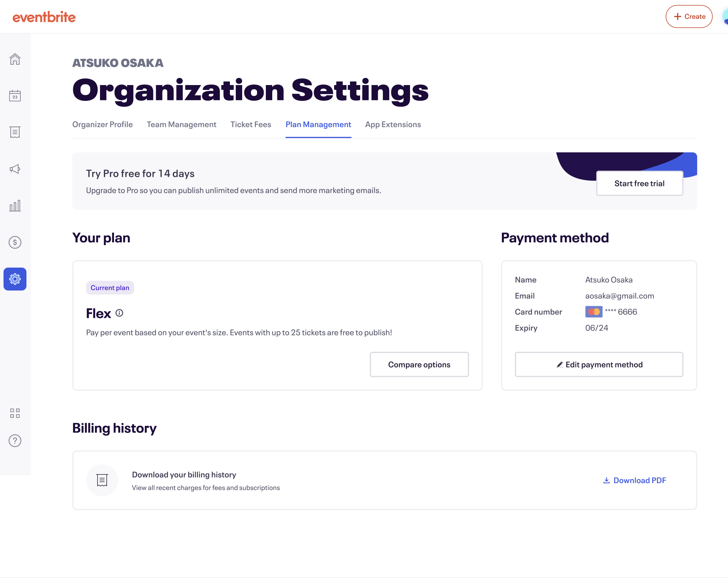
Task: Open the Events calendar icon
Action: click(x=15, y=96)
